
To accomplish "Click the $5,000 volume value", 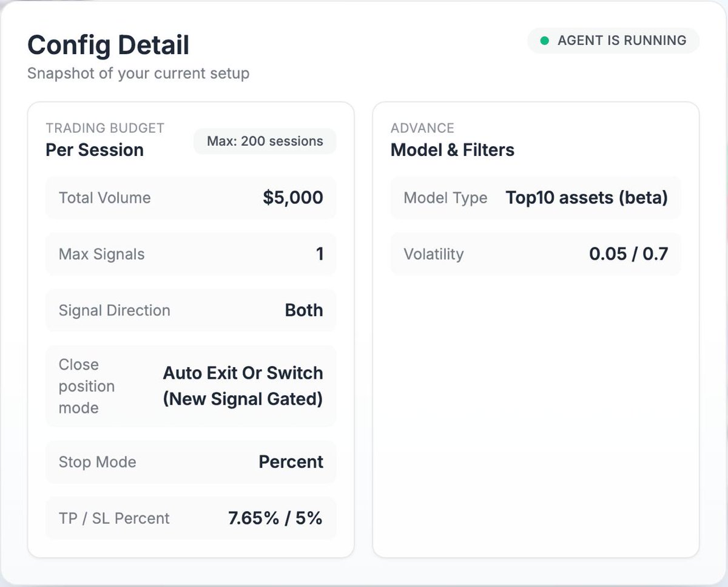I will click(293, 198).
